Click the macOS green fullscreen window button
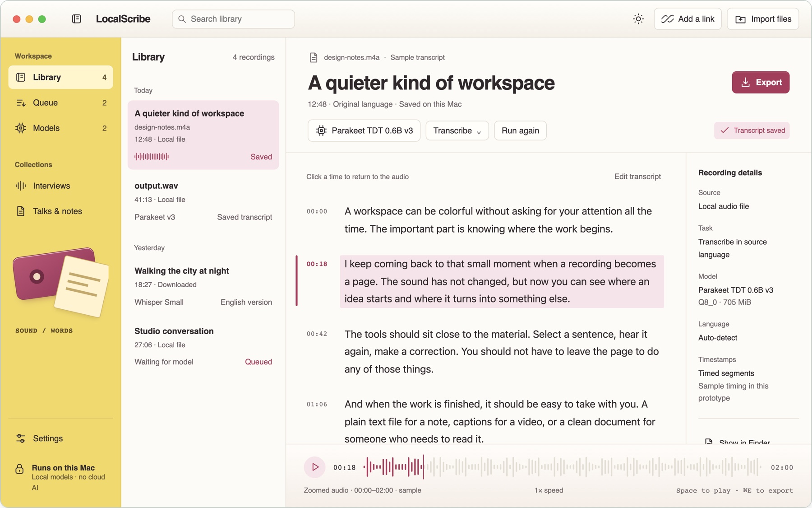Viewport: 812px width, 508px height. [x=42, y=19]
